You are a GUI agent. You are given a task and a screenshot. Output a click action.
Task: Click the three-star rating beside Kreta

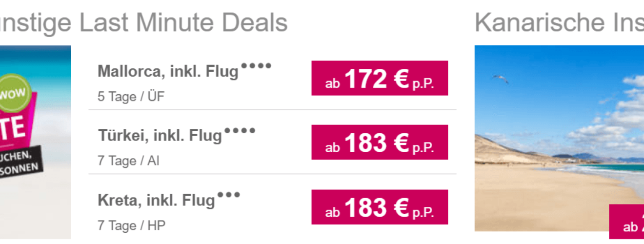tap(228, 195)
